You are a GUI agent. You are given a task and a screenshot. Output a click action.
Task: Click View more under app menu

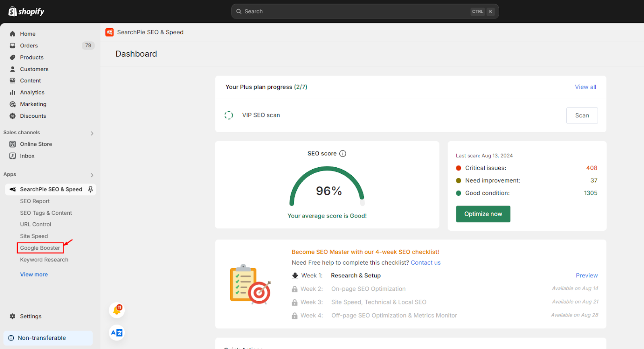click(x=34, y=274)
